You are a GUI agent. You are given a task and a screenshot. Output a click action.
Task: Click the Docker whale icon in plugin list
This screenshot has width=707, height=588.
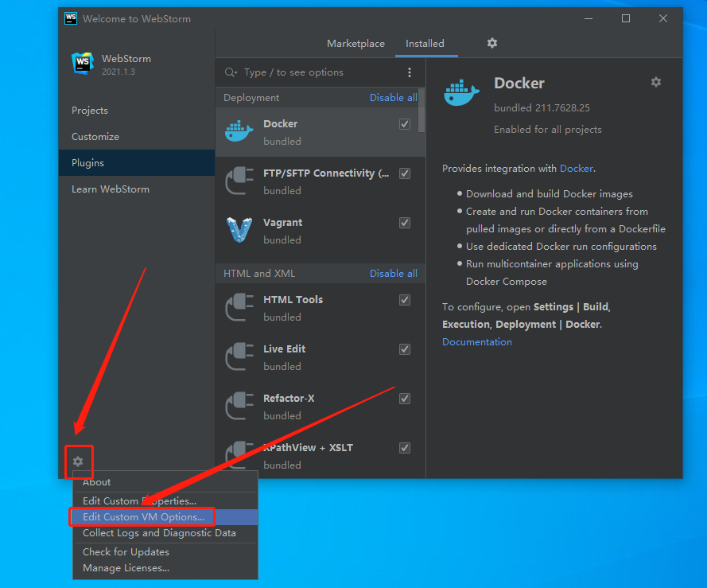click(x=239, y=131)
